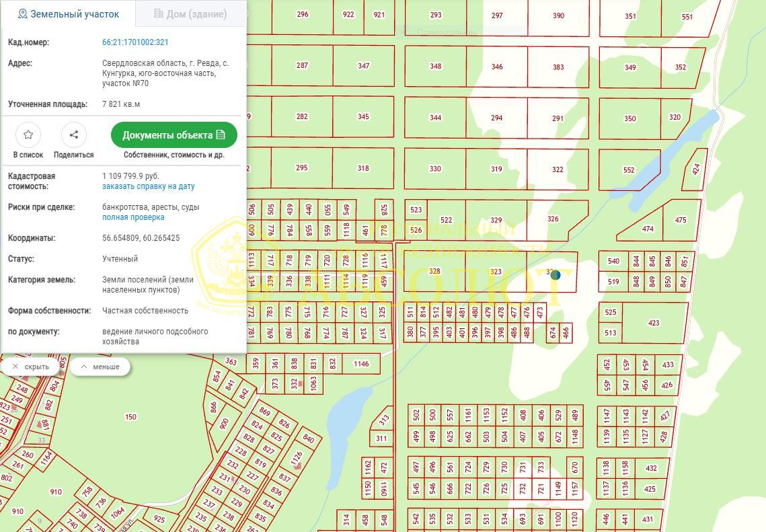Open полная проверка link

tap(133, 217)
